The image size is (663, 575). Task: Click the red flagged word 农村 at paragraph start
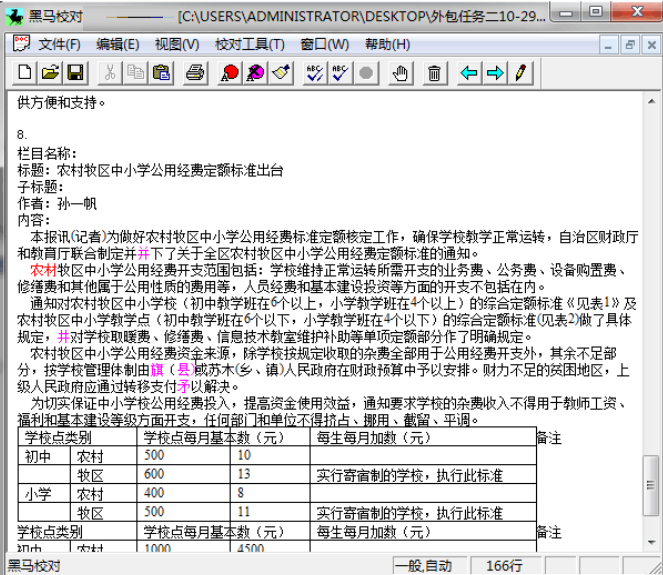(44, 270)
